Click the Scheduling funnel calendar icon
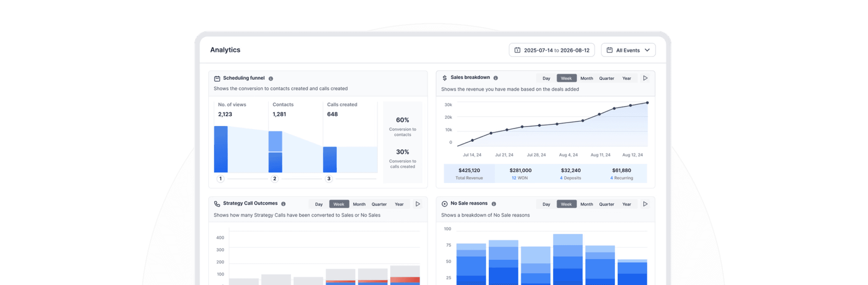This screenshot has height=285, width=868. (x=217, y=78)
